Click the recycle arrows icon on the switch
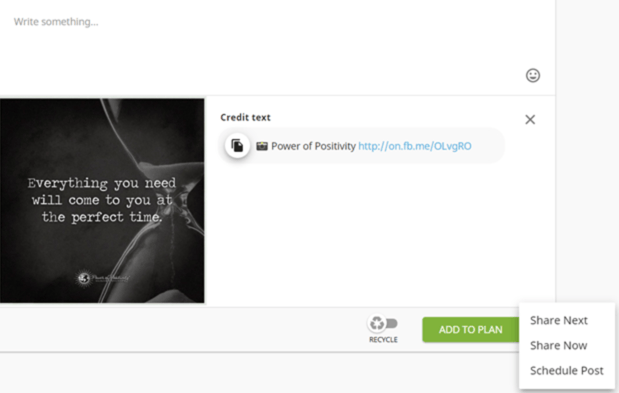Image resolution: width=619 pixels, height=393 pixels. point(377,323)
